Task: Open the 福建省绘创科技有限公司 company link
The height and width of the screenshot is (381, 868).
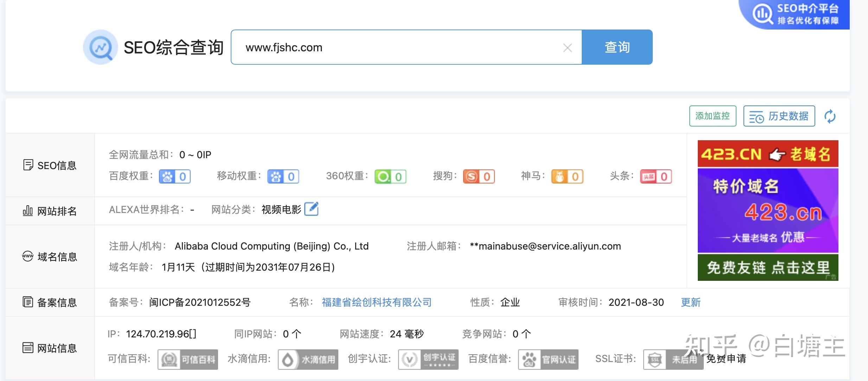Action: pyautogui.click(x=377, y=302)
